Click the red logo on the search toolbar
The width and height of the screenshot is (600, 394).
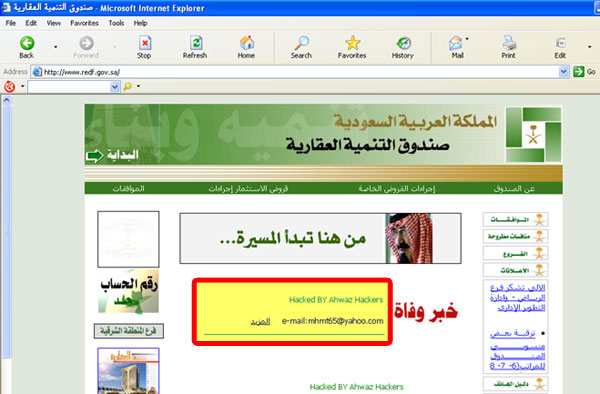coord(9,87)
